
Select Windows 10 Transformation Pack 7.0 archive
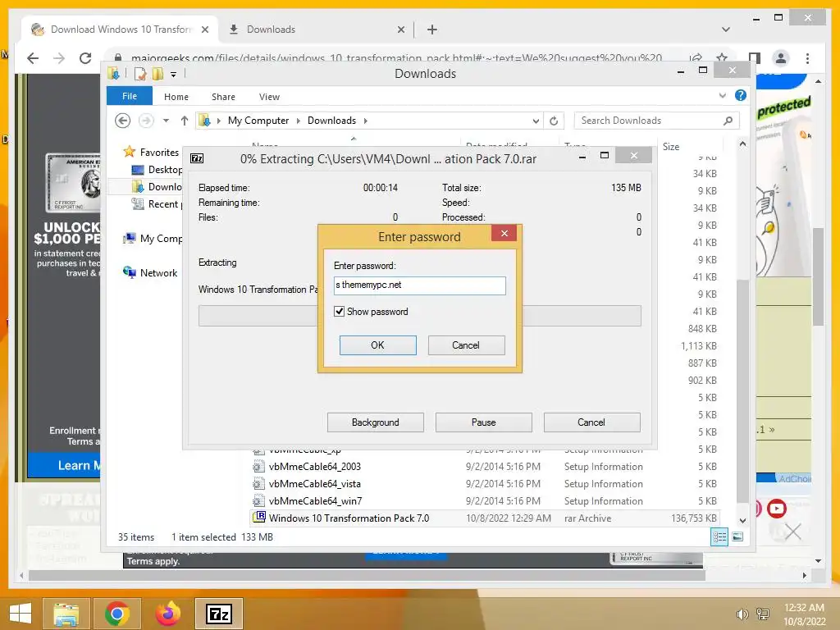[349, 518]
